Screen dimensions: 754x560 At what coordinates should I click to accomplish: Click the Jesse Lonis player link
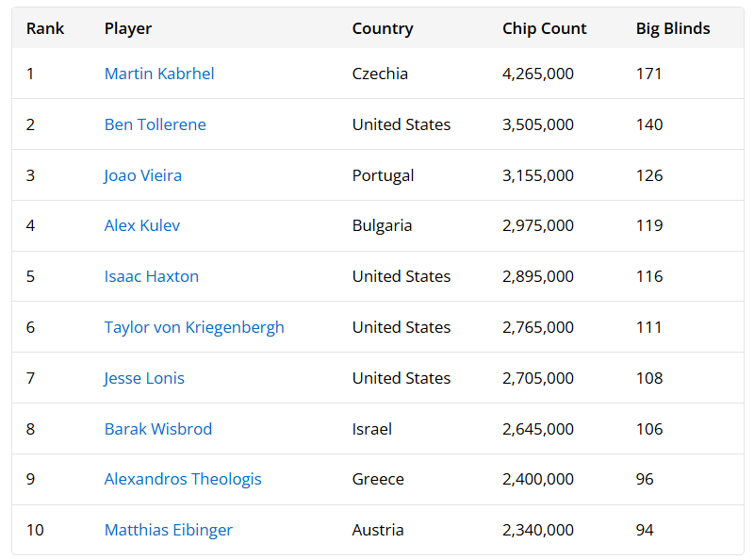(x=144, y=379)
